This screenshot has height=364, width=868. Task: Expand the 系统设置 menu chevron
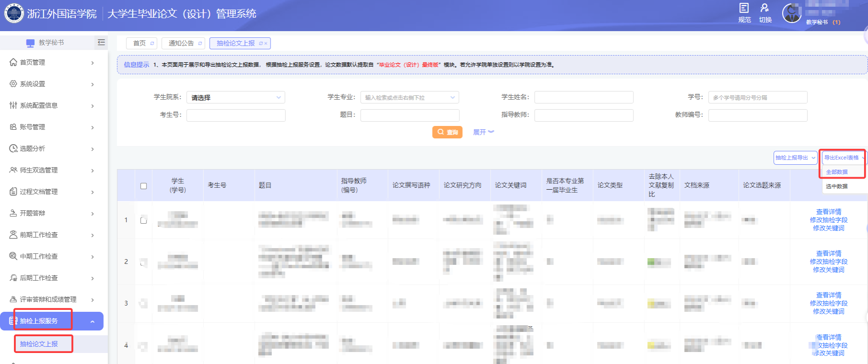click(x=93, y=84)
